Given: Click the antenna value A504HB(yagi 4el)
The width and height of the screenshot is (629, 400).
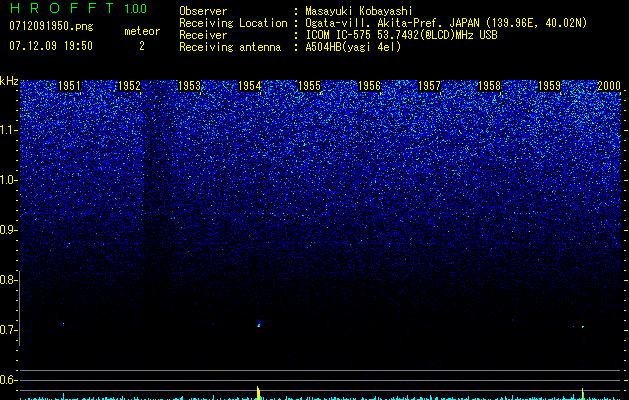Looking at the screenshot, I should (x=353, y=47).
